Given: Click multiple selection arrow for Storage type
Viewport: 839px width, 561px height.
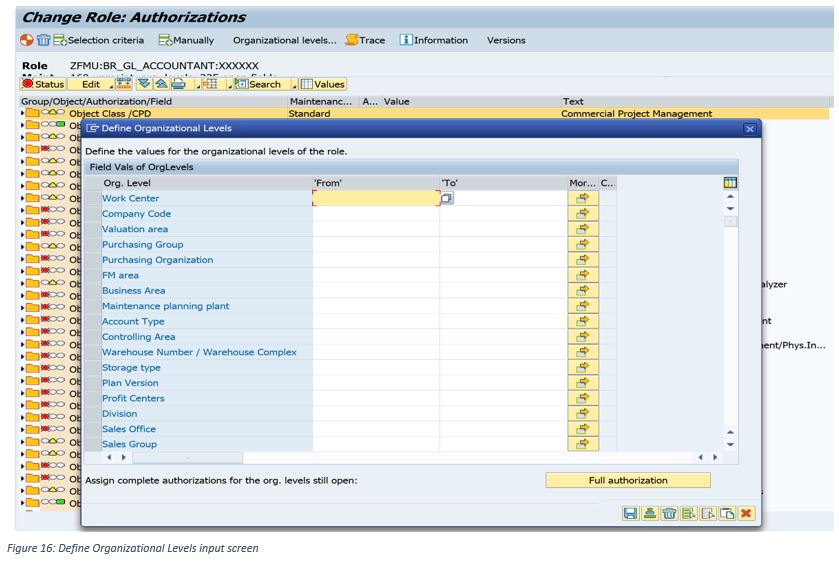Looking at the screenshot, I should click(583, 367).
